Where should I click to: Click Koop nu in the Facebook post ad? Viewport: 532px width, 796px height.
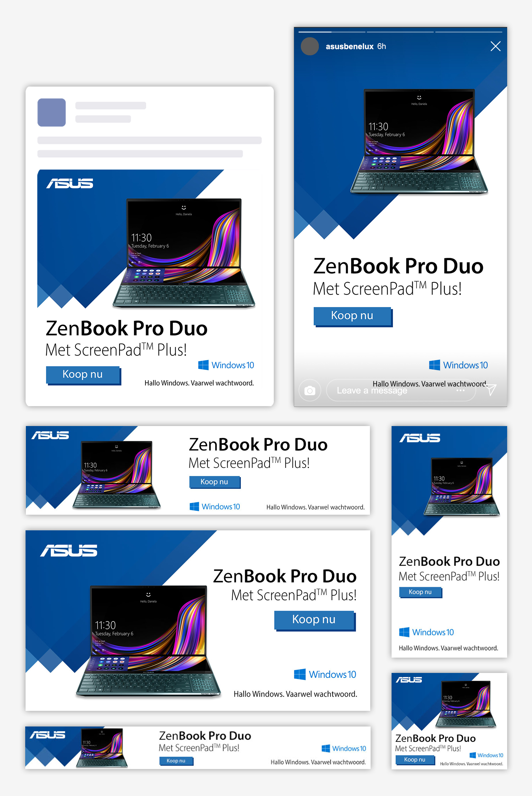pos(83,375)
